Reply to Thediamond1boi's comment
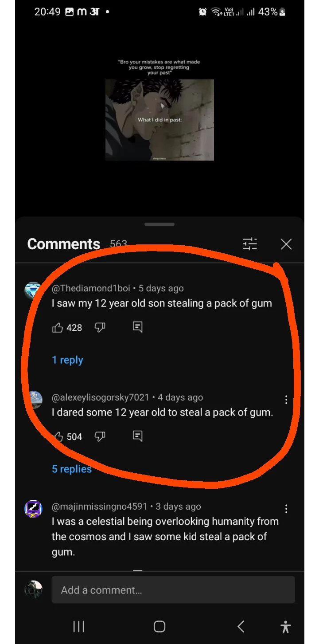This screenshot has width=319, height=644. point(138,328)
